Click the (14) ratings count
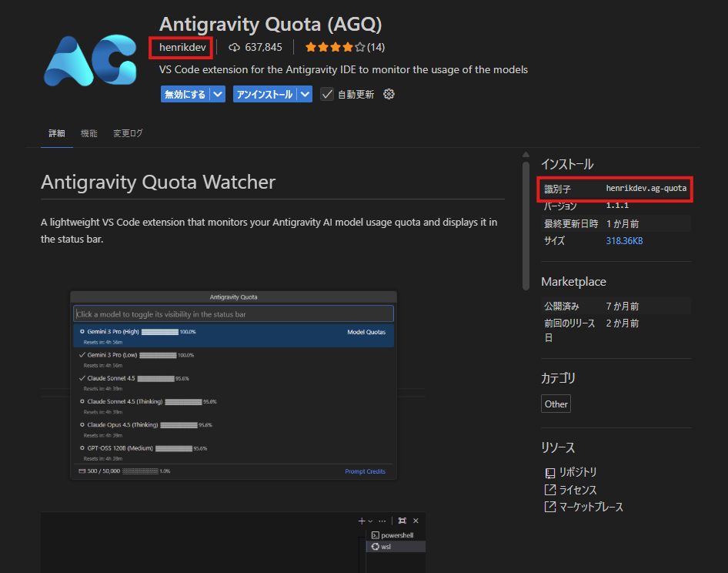This screenshot has height=573, width=728. (x=376, y=48)
